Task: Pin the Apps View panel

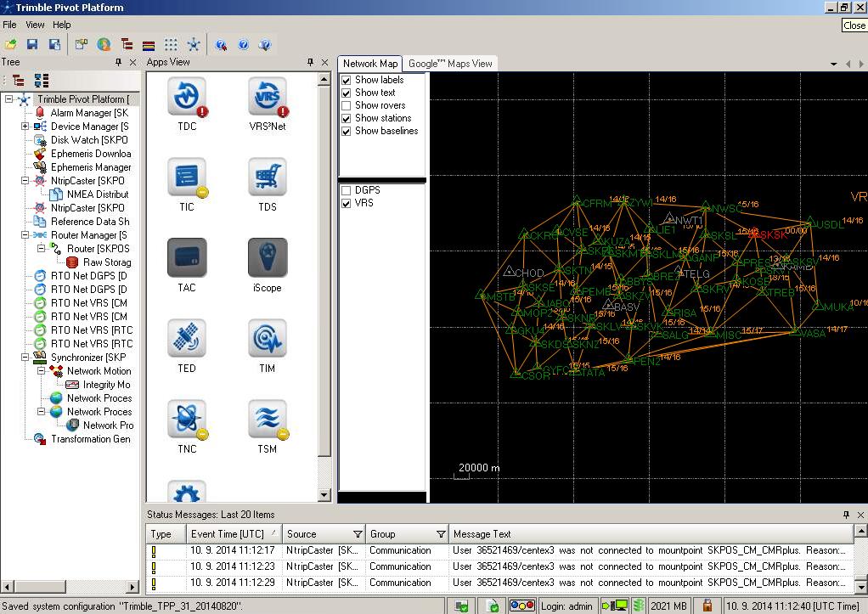Action: click(310, 63)
